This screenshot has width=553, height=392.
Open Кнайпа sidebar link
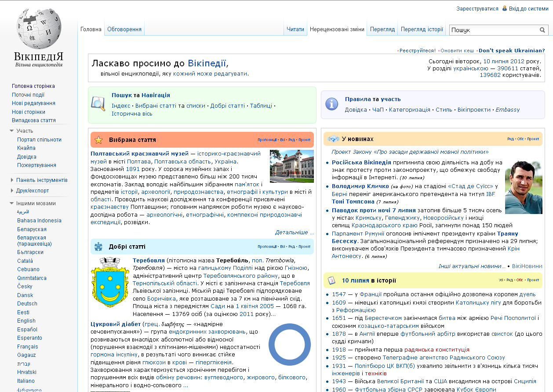[26, 148]
